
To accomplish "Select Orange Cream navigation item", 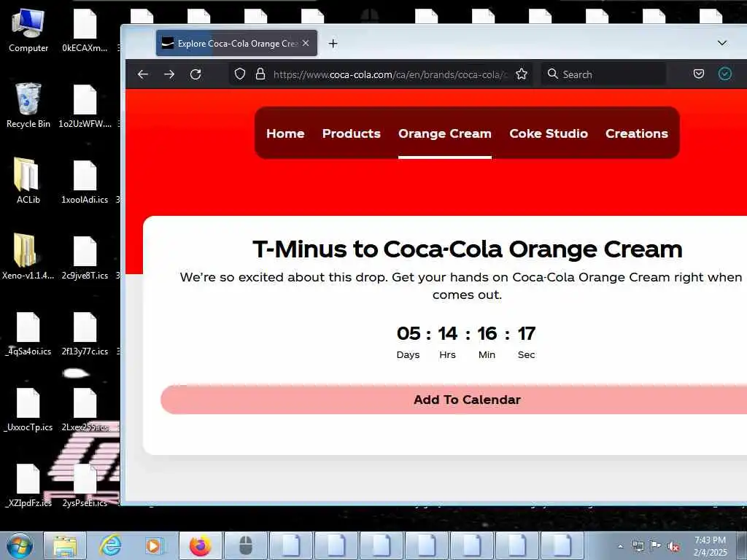I will pos(445,133).
